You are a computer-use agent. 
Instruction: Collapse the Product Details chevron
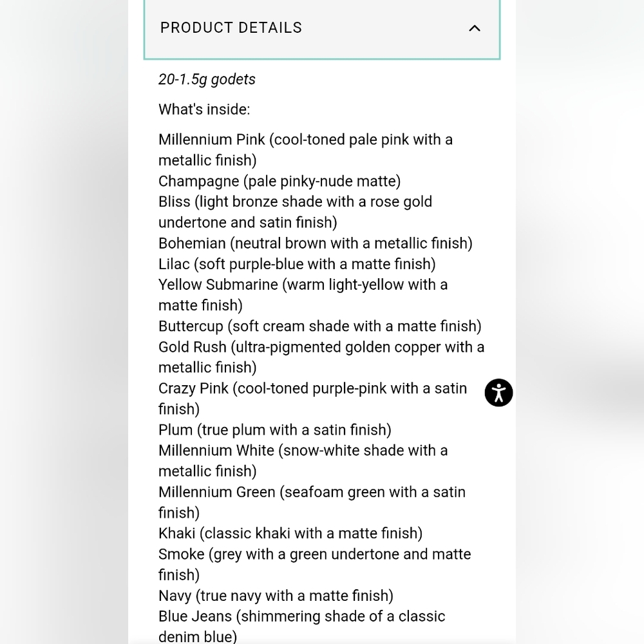pos(475,28)
